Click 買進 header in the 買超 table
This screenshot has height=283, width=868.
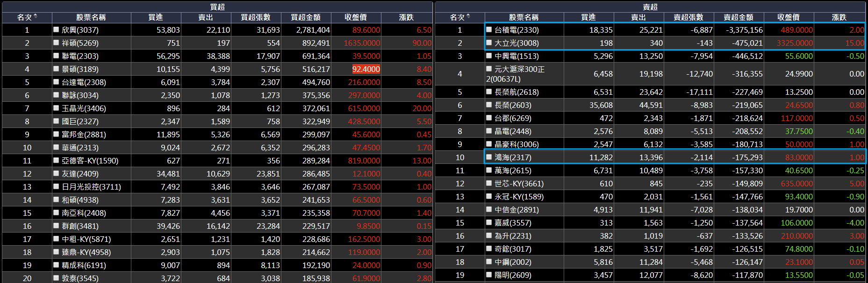(x=156, y=17)
